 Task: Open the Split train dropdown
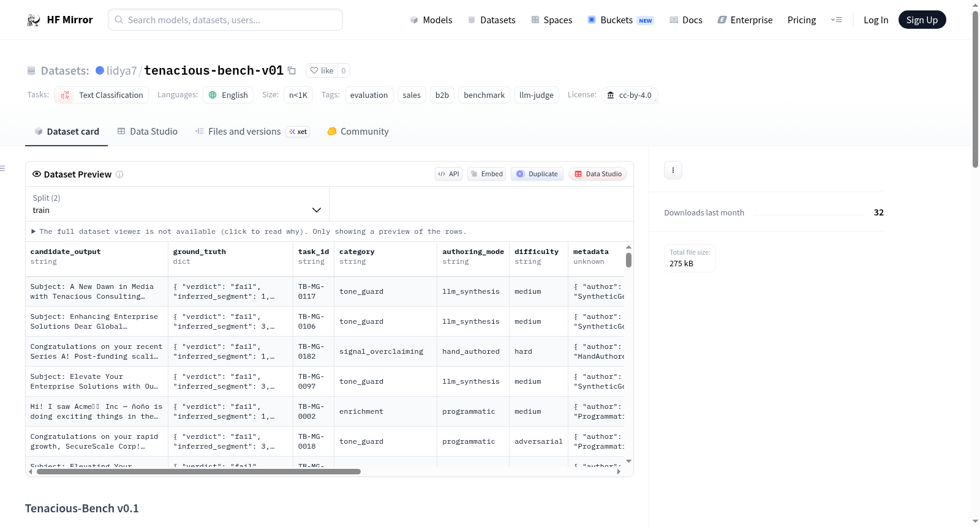[178, 204]
